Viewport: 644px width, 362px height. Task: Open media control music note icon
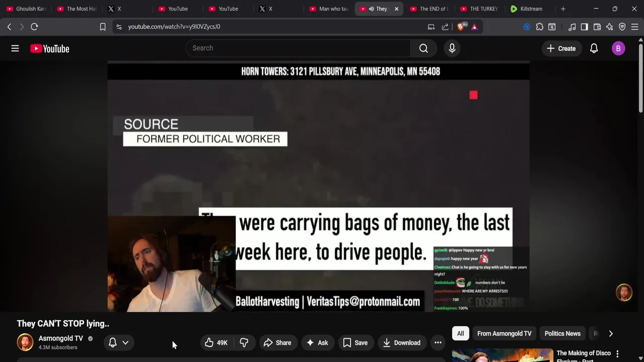(572, 27)
